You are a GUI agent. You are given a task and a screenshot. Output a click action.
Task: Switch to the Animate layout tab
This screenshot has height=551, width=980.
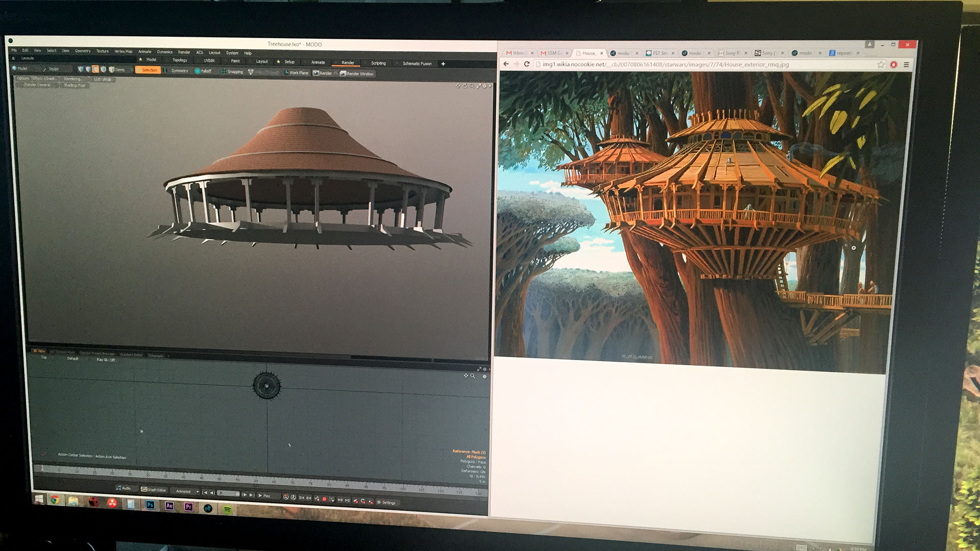tap(318, 62)
